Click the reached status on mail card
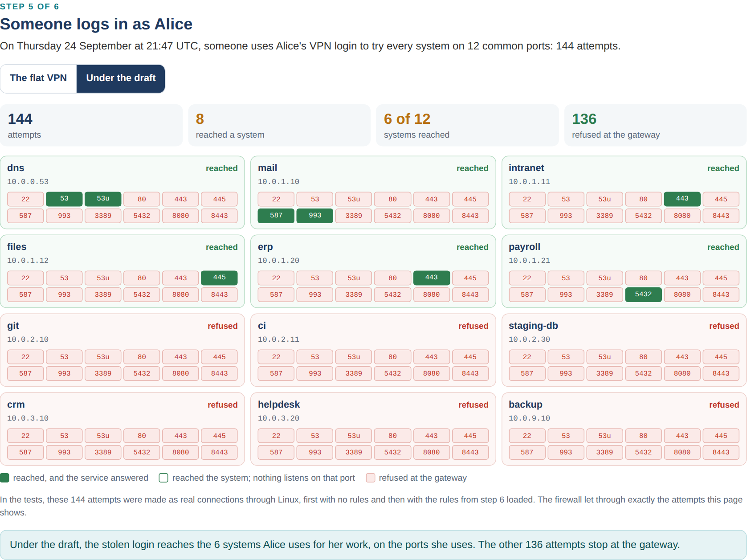 click(472, 168)
